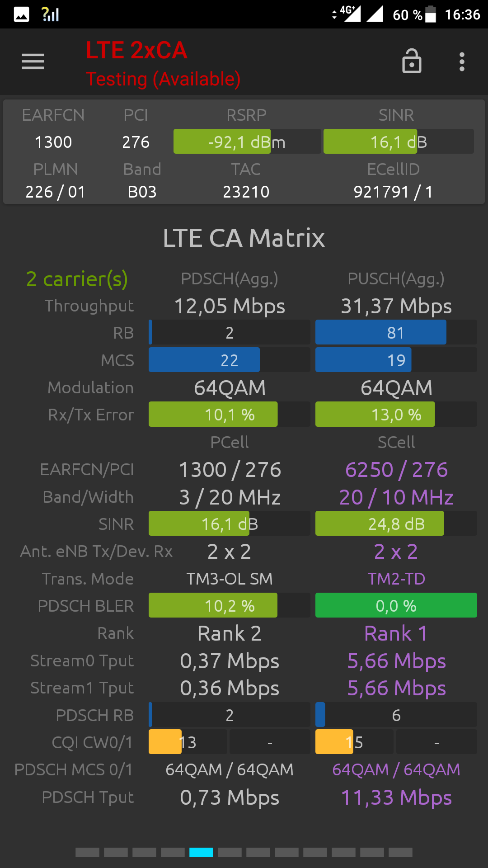This screenshot has height=868, width=488.
Task: Tap the PDSCH MCS bar showing 22
Action: coord(229,360)
